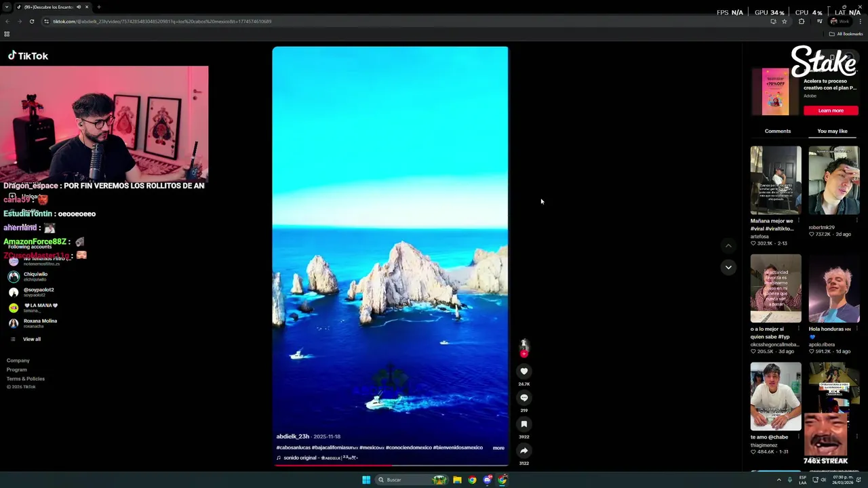This screenshot has width=868, height=488.
Task: Open the abdielk_23h profile name
Action: (x=292, y=436)
